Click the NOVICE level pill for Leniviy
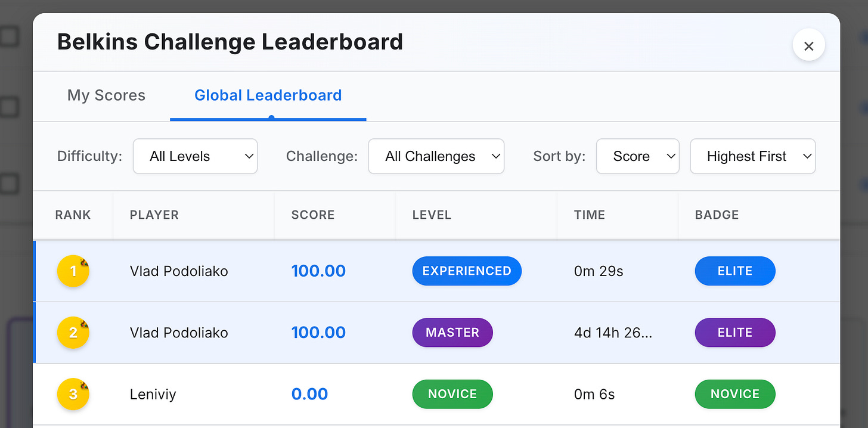This screenshot has width=868, height=428. pyautogui.click(x=452, y=394)
